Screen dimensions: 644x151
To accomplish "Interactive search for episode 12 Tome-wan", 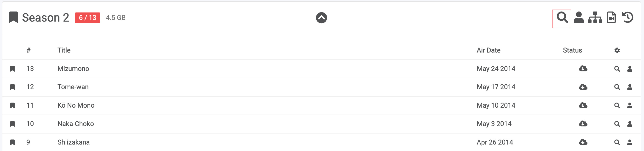I will (x=629, y=87).
